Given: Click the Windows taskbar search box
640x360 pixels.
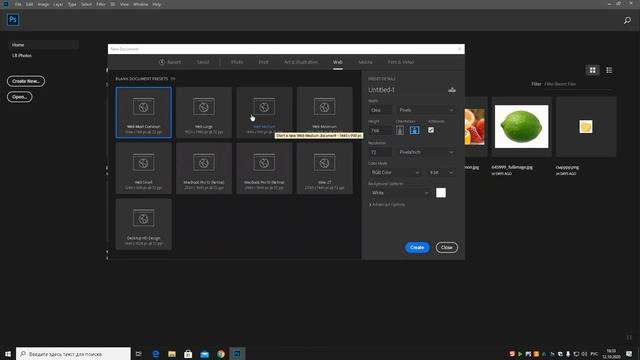Looking at the screenshot, I should (x=73, y=354).
